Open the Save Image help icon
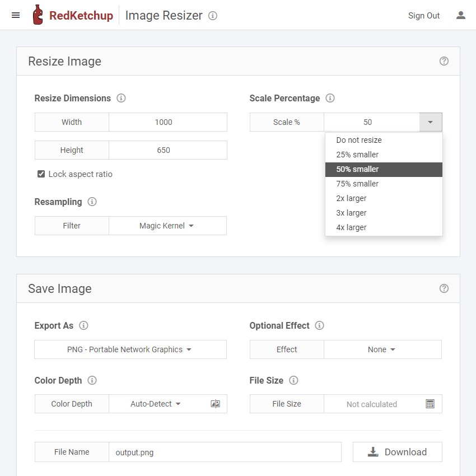This screenshot has width=476, height=476. click(444, 288)
